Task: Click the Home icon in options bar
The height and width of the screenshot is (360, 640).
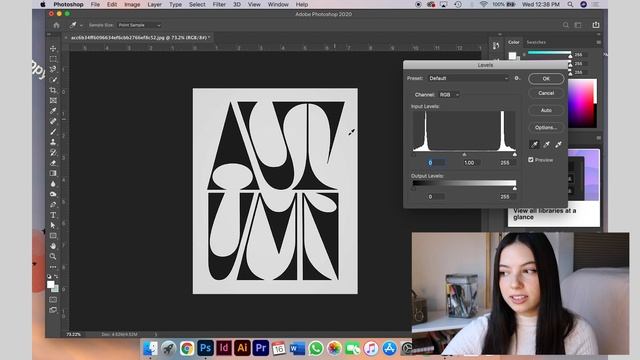Action: point(56,25)
